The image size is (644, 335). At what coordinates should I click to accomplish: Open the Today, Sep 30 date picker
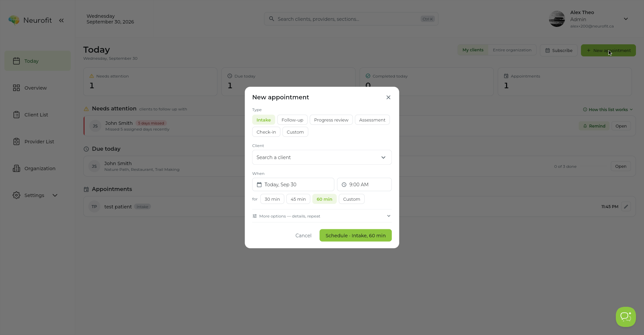click(x=293, y=185)
